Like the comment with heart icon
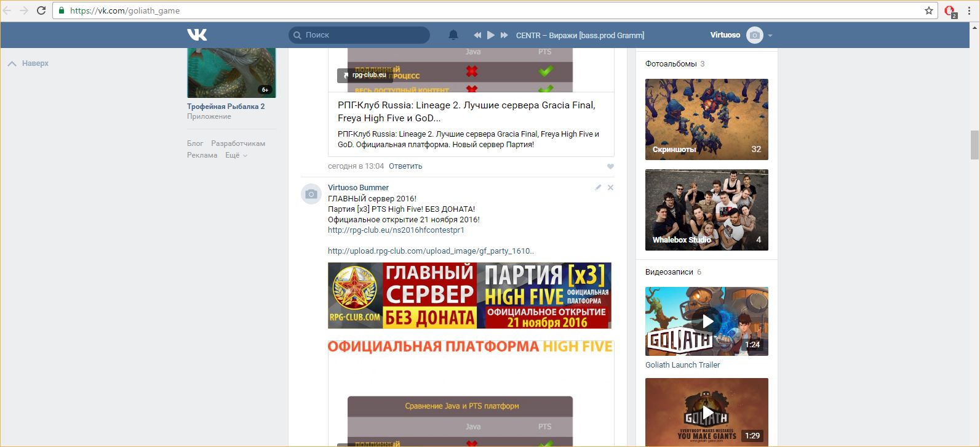 [610, 166]
